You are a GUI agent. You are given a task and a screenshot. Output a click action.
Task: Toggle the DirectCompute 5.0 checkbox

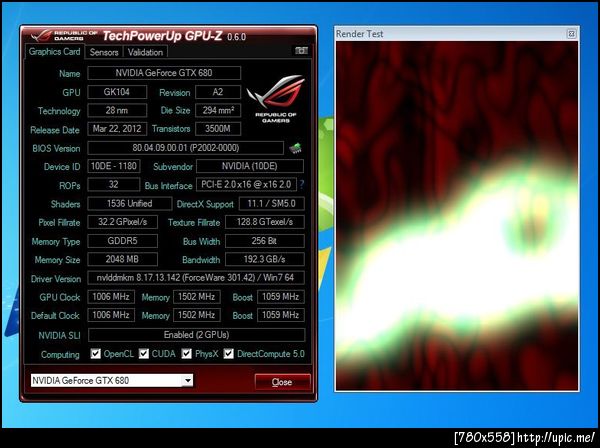pyautogui.click(x=228, y=354)
